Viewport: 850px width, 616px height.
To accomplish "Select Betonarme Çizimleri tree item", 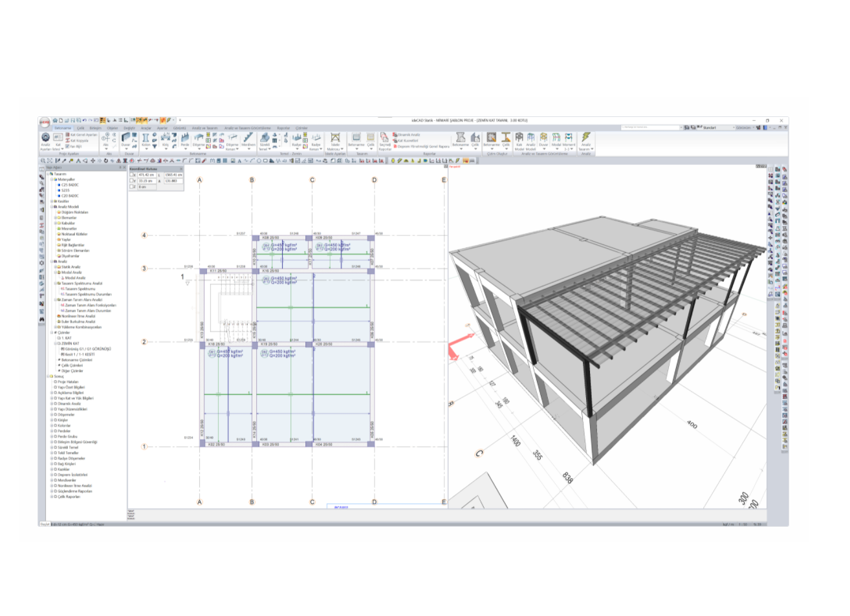I will point(76,359).
